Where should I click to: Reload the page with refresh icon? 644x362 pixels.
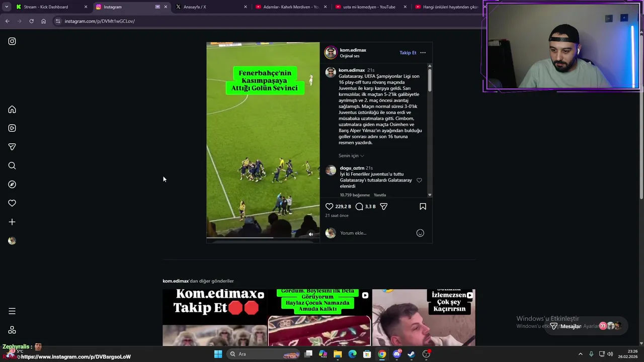pos(31,21)
